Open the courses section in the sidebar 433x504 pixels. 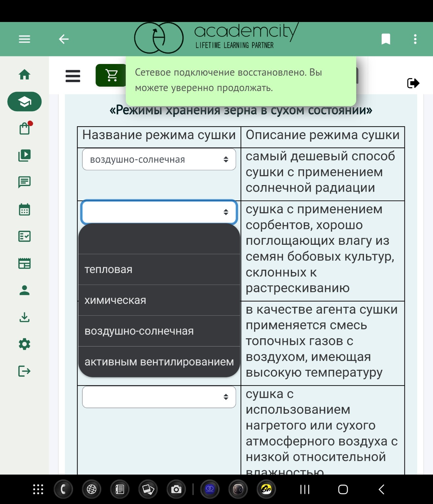coord(25,101)
